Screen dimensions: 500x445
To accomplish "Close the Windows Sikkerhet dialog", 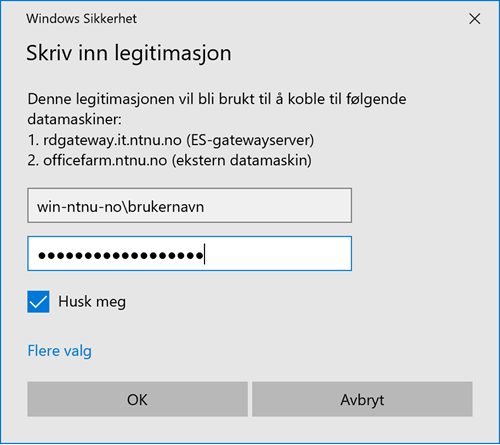I will (x=474, y=19).
